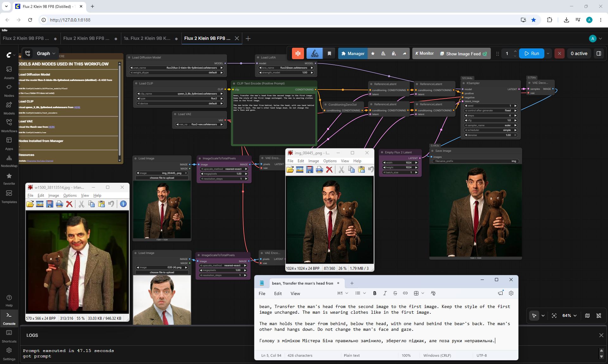Click the Manager button in top toolbar
Viewport: 608px width, 364px height.
tap(353, 53)
